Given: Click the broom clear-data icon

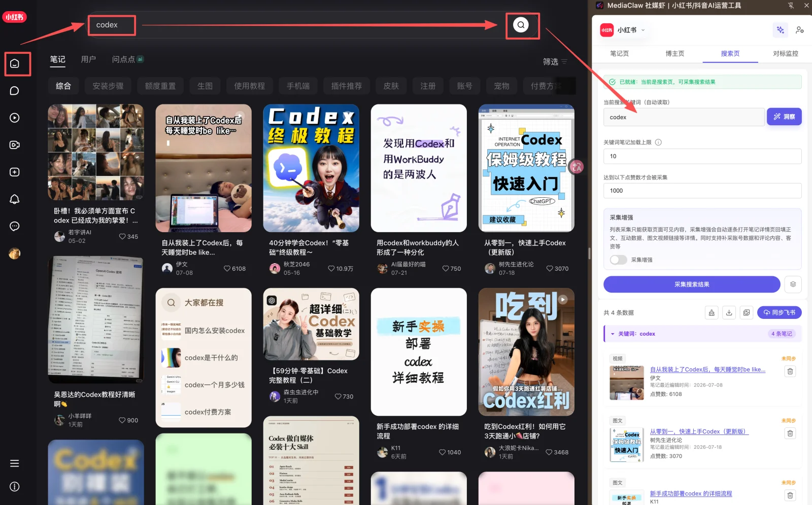Looking at the screenshot, I should tap(712, 313).
